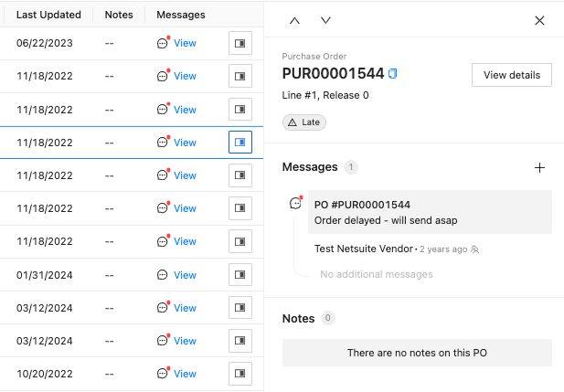Copy the PUR00001544 order number
564x392 pixels.
tap(393, 74)
